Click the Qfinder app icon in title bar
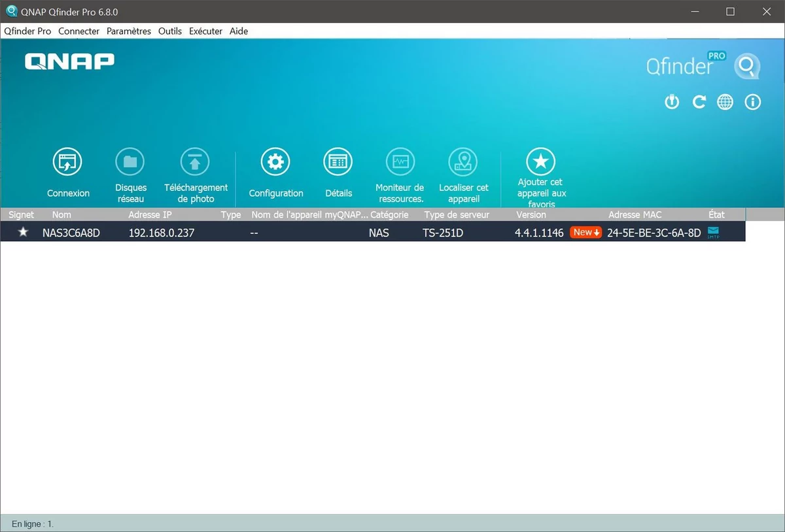Screen dimensions: 785x532 (x=10, y=12)
